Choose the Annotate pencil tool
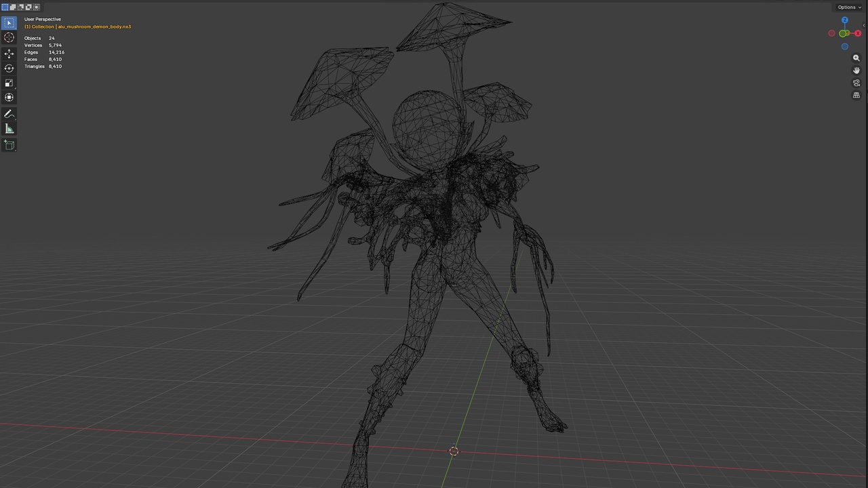Image resolution: width=868 pixels, height=488 pixels. [9, 114]
